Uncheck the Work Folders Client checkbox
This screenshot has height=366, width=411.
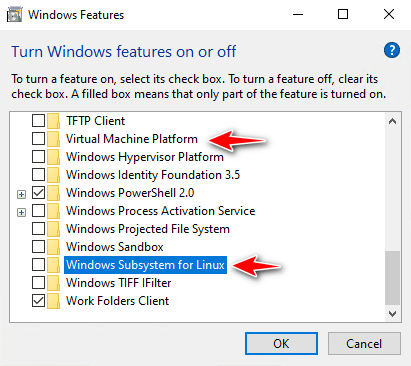click(38, 301)
